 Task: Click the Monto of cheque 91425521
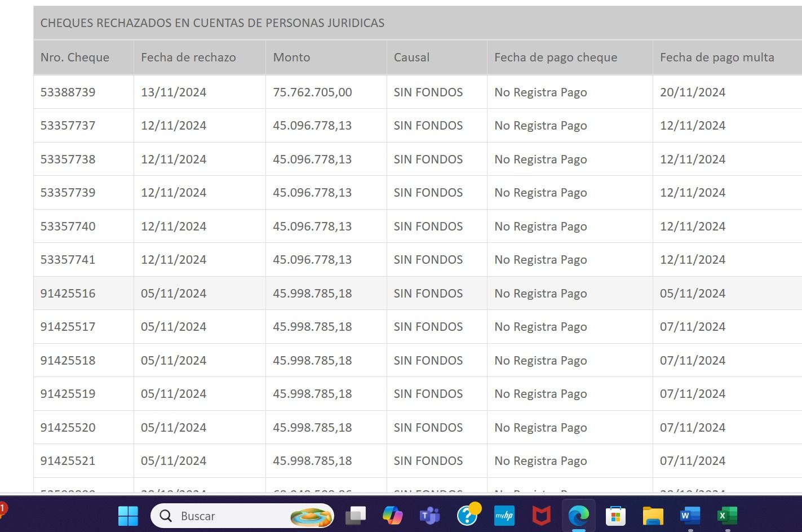point(312,460)
